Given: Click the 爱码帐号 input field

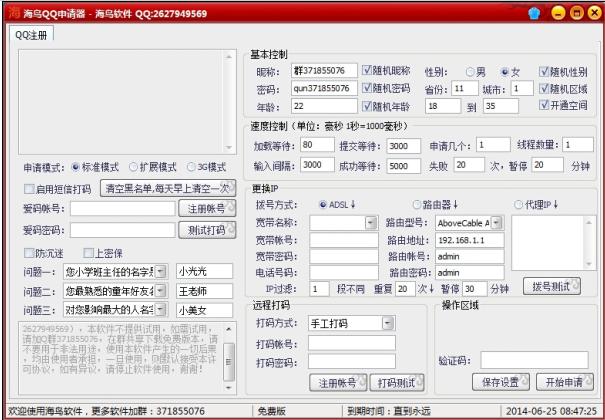Looking at the screenshot, I should pos(123,209).
